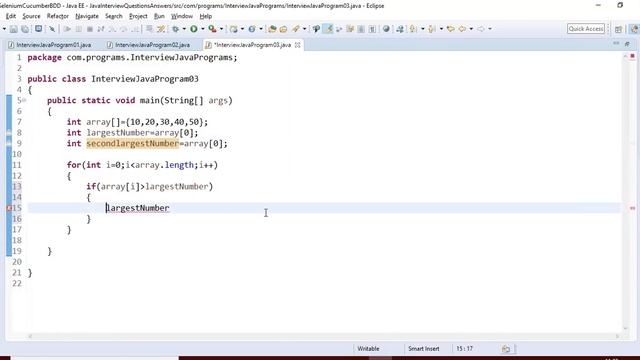Click the Resume debug icon
Viewport: 640px width, 360px height.
67,29
